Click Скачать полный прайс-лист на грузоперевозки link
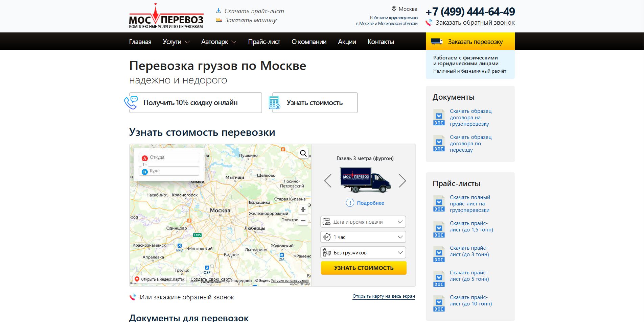644x322 pixels. pyautogui.click(x=470, y=203)
